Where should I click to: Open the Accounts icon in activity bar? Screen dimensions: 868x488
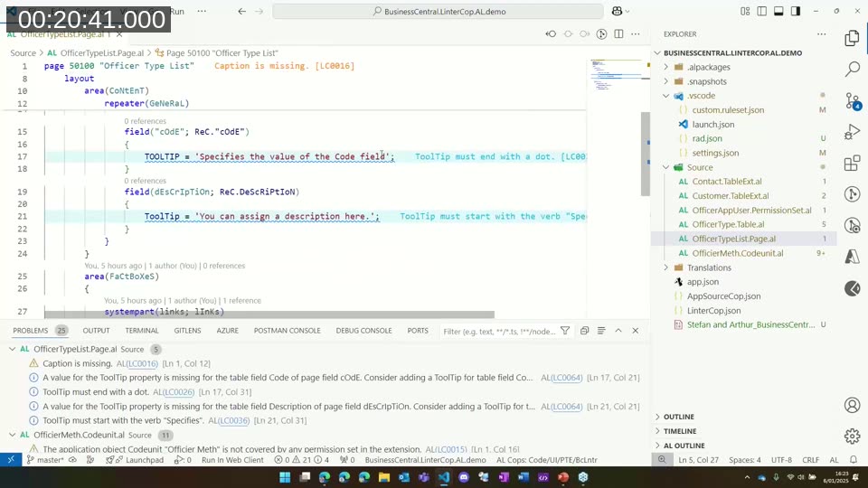(x=852, y=405)
